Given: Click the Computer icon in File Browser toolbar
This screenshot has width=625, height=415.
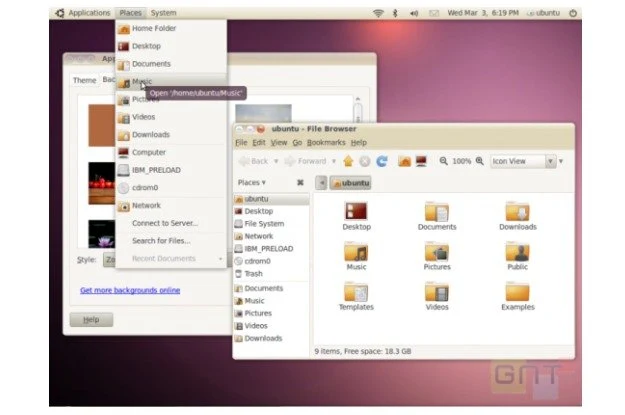Looking at the screenshot, I should [x=422, y=161].
